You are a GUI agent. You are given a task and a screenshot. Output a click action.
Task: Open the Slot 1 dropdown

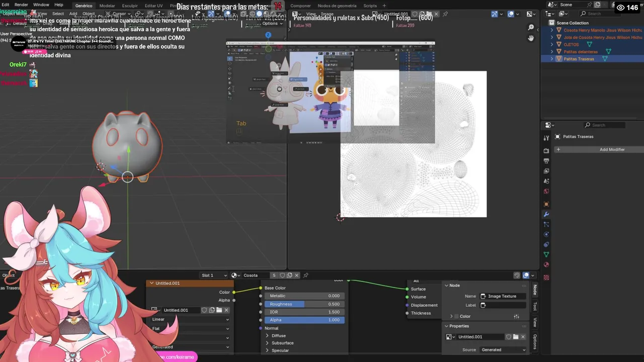point(214,275)
